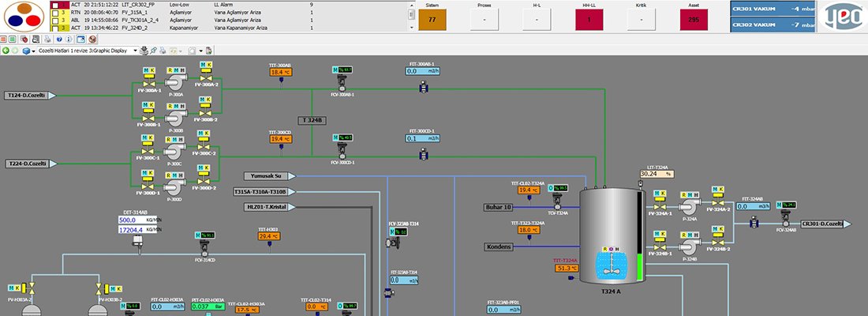Tick the checkbox for LIT_CR302_FP alarm
Image resolution: width=868 pixels, height=316 pixels.
[54, 5]
